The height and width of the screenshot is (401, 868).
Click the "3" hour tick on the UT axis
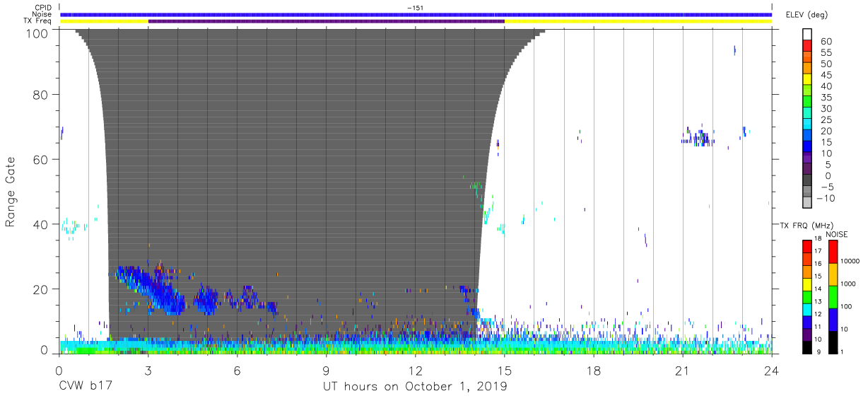[x=148, y=370]
